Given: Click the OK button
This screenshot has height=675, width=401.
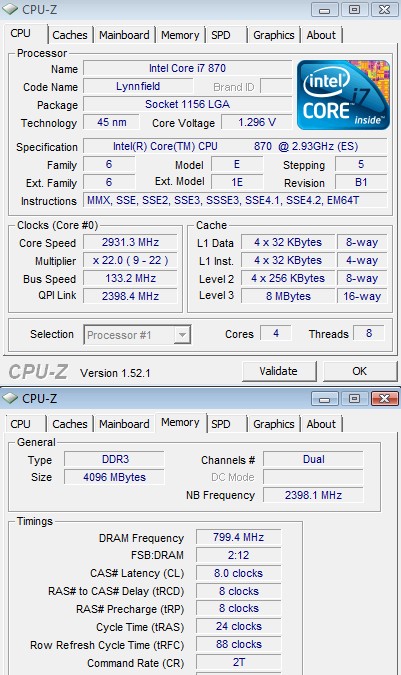Looking at the screenshot, I should pos(360,371).
